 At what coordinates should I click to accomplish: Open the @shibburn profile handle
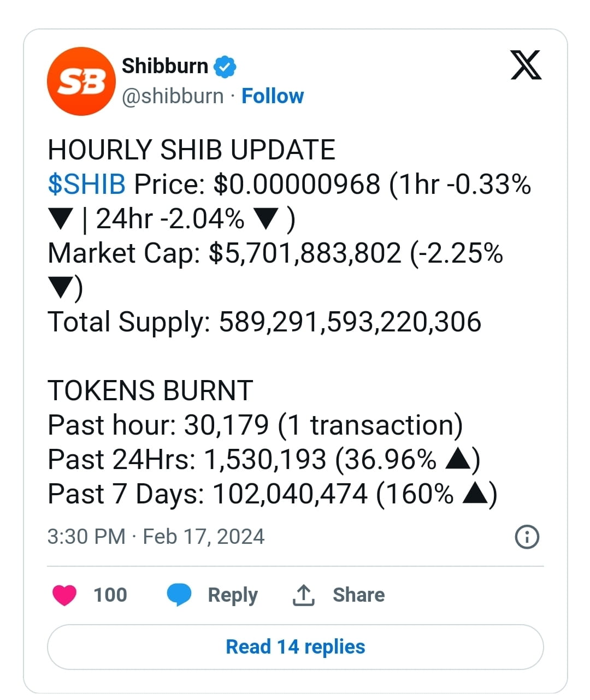[x=173, y=96]
